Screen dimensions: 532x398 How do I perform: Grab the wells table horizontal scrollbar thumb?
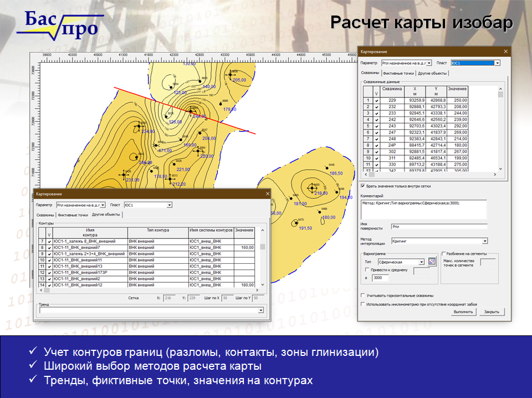(372, 175)
